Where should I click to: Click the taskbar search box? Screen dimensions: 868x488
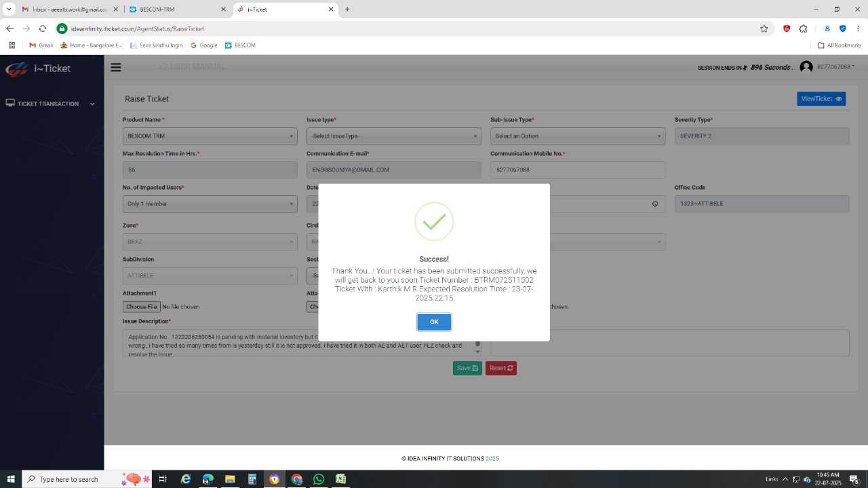coord(87,479)
